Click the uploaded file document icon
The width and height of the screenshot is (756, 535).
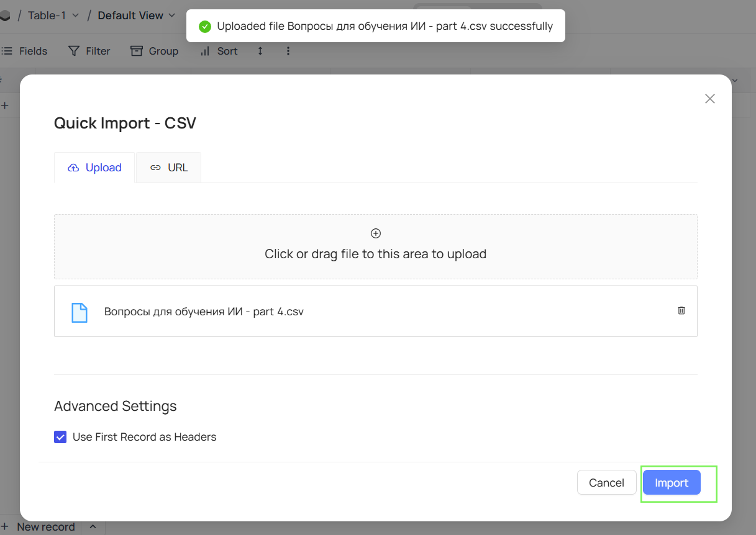tap(80, 312)
